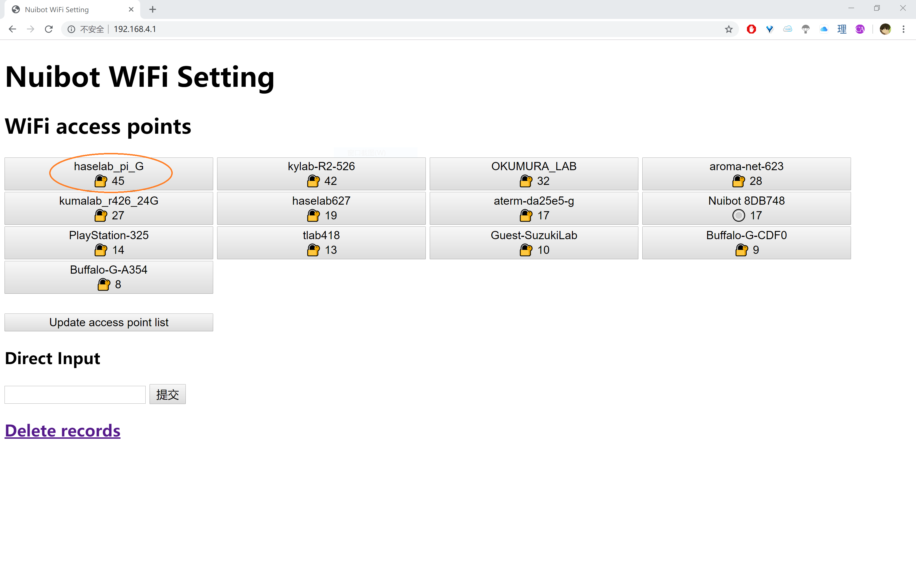The image size is (916, 588).
Task: Open a new browser tab
Action: [152, 10]
